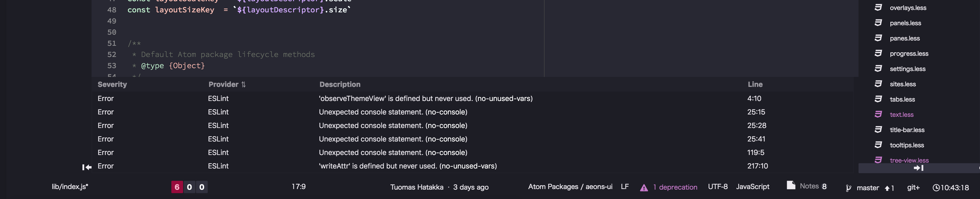
Task: Click the file icon next to overlays.less
Action: (x=878, y=8)
